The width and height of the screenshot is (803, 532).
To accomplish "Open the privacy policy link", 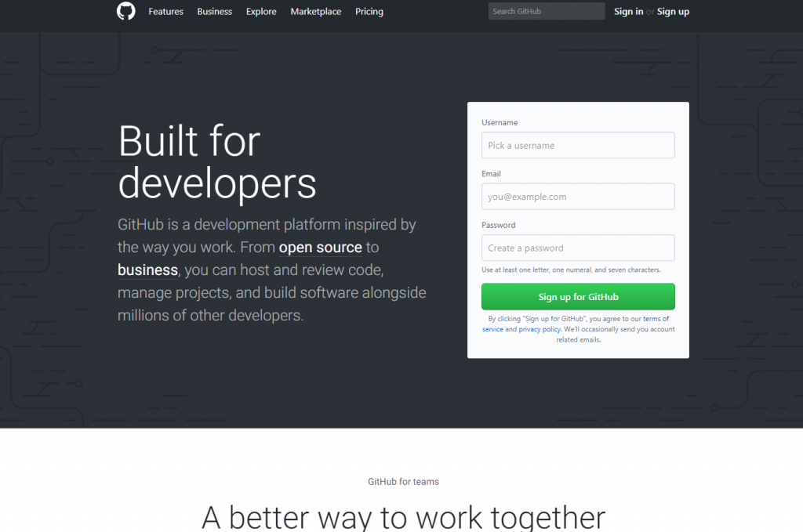I will [540, 329].
